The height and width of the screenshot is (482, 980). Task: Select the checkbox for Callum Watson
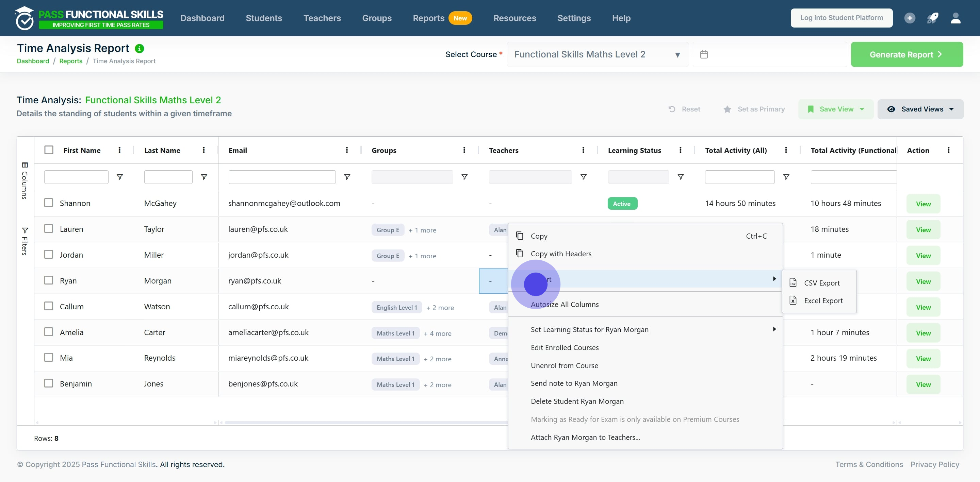click(49, 306)
